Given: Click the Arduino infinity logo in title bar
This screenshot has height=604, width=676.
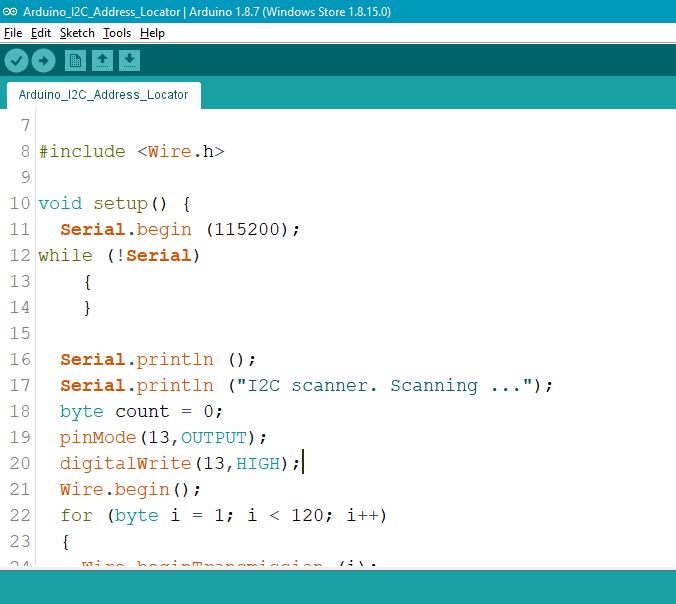Looking at the screenshot, I should pyautogui.click(x=10, y=12).
